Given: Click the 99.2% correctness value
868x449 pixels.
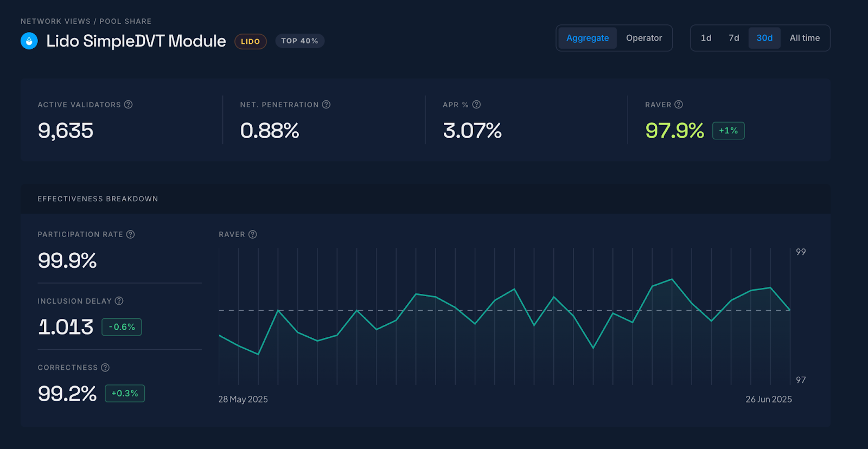Looking at the screenshot, I should click(67, 394).
